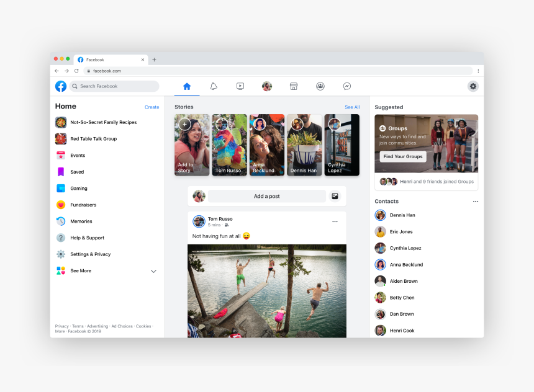534x392 pixels.
Task: Open Marketplace icon in top navigation
Action: [x=293, y=86]
